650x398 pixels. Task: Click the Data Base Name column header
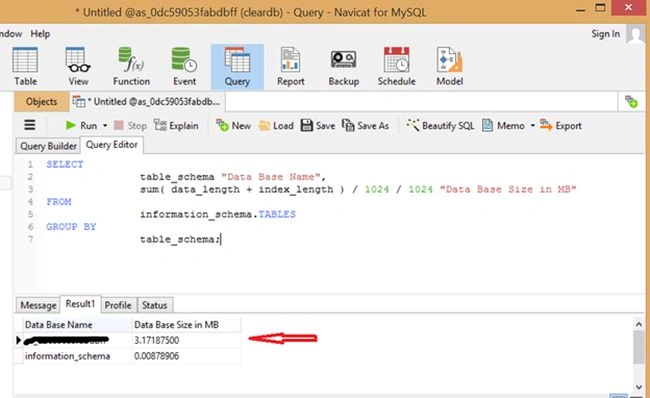(x=78, y=325)
